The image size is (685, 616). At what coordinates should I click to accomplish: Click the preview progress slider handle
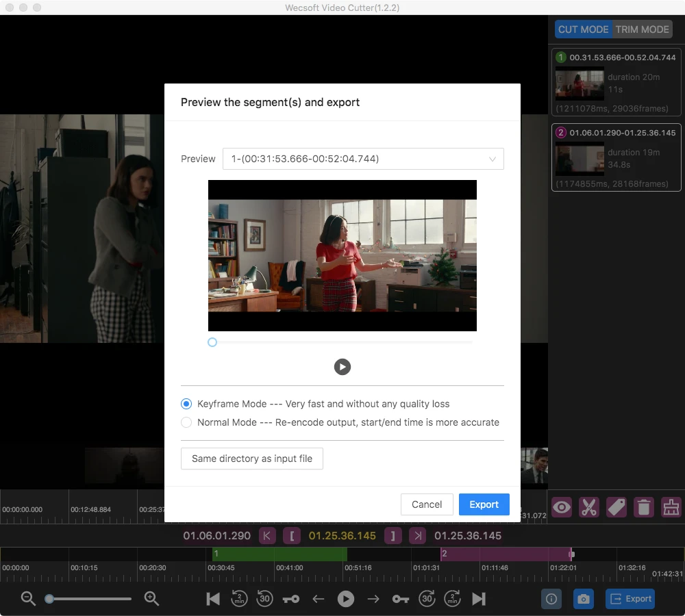tap(212, 342)
